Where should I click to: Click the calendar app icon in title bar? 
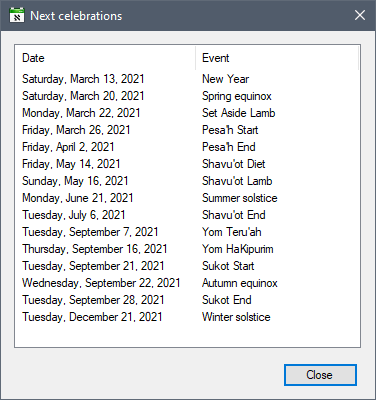tap(17, 15)
